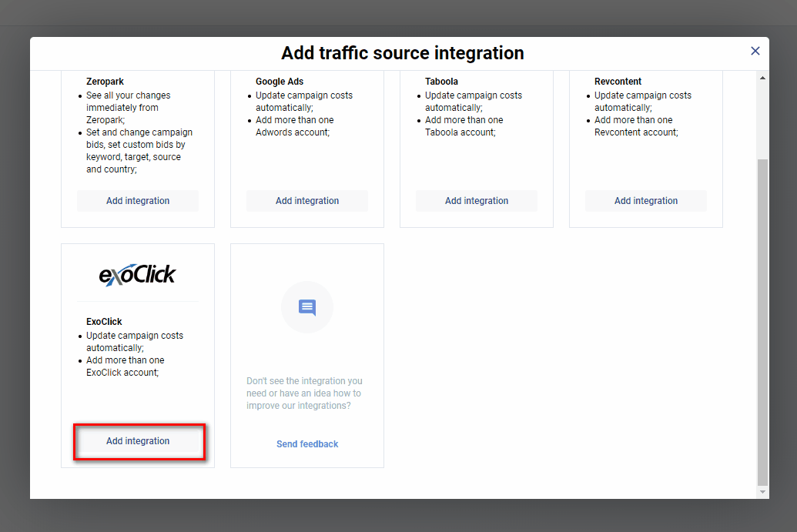Select the Taboola card title
This screenshot has height=532, width=797.
coord(441,82)
